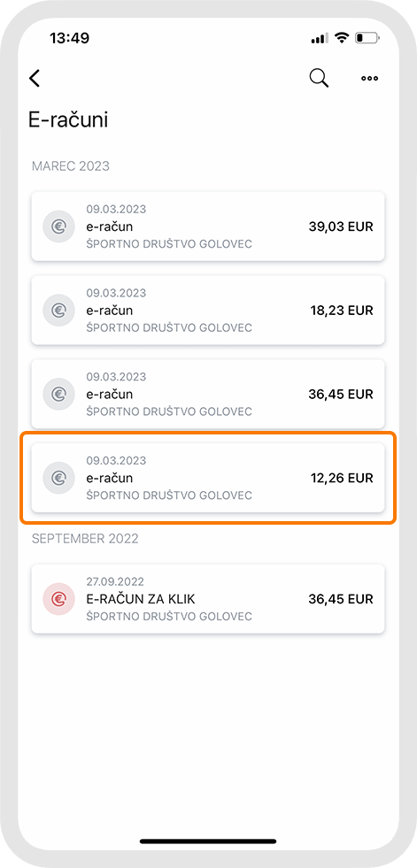417x868 pixels.
Task: Tap euro icon of 39,03 EUR invoice
Action: click(x=58, y=227)
